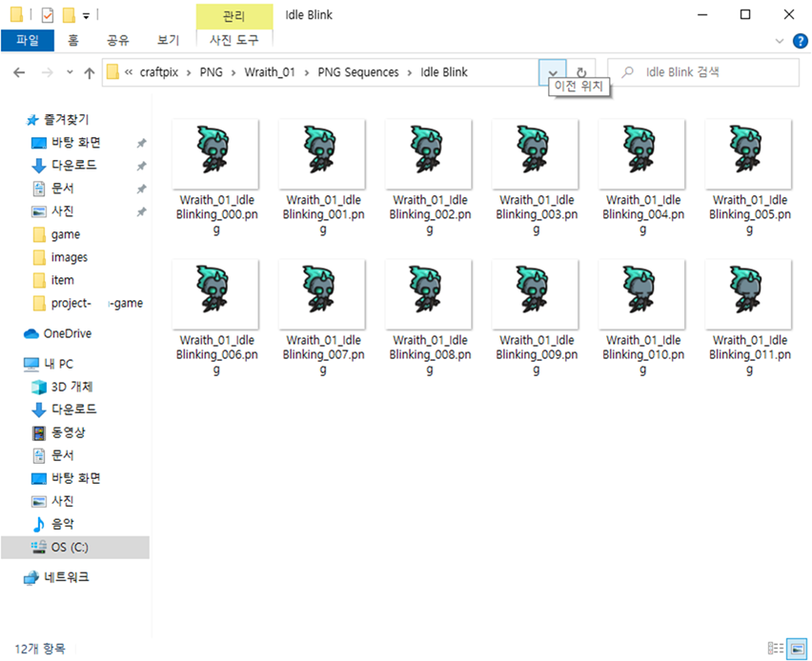
Task: Click the PNG Sequences breadcrumb segment
Action: pos(358,72)
